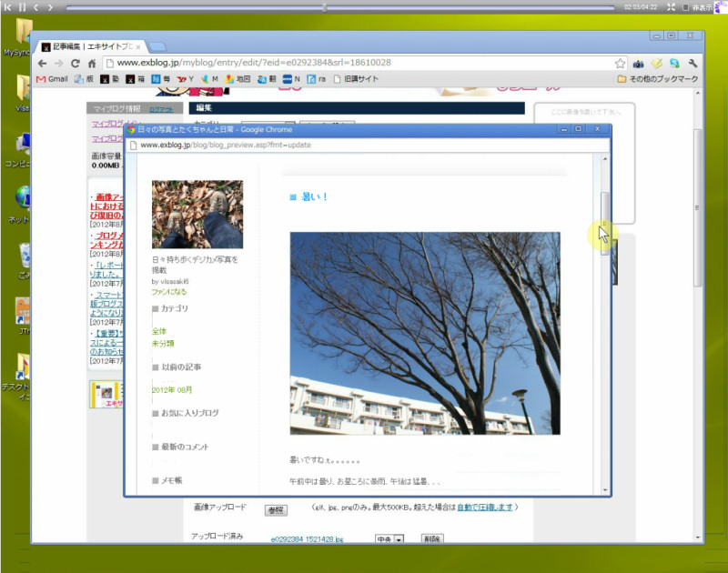Click the player skip-to-start button
Viewport: 728px width, 573px height.
coord(7,7)
